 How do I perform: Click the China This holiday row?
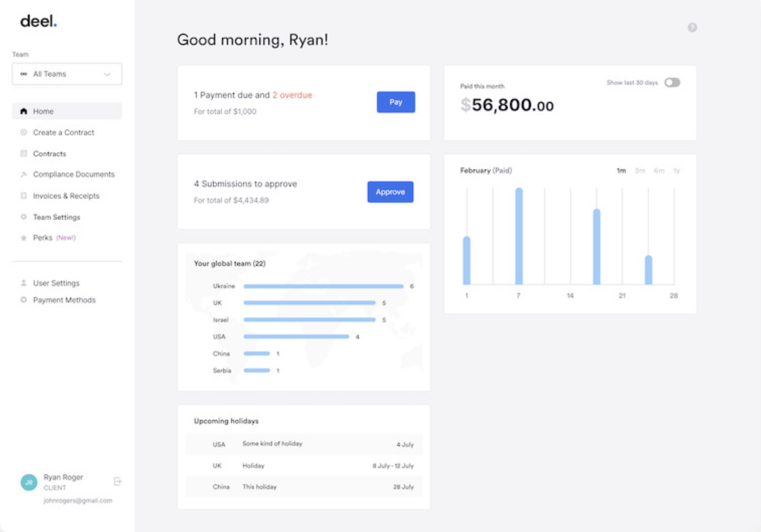[x=304, y=487]
